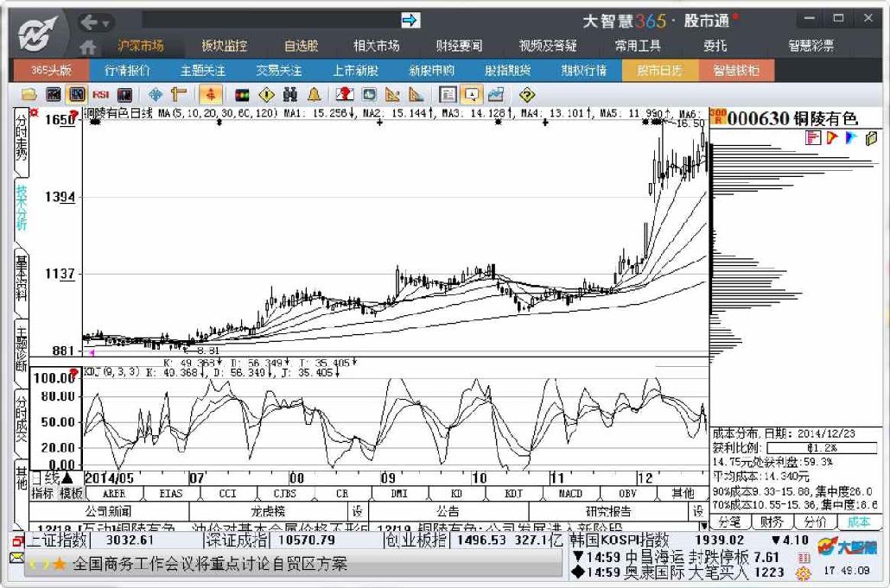This screenshot has height=588, width=890.
Task: Open the 相关市场 menu
Action: (377, 46)
